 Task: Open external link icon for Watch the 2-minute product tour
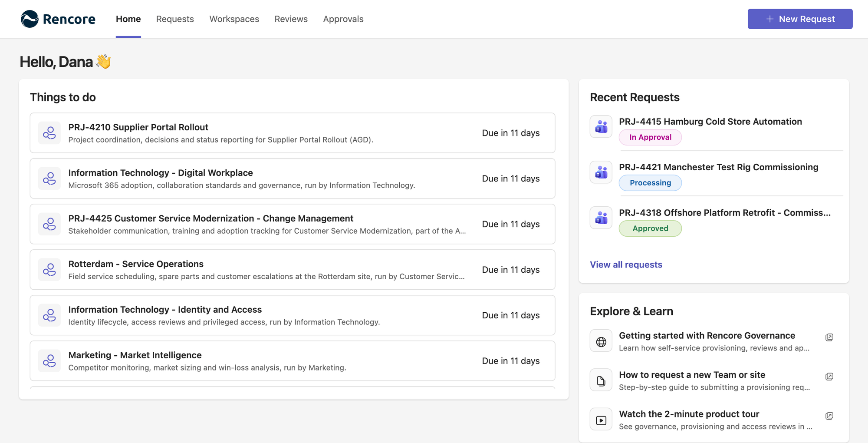coord(829,416)
